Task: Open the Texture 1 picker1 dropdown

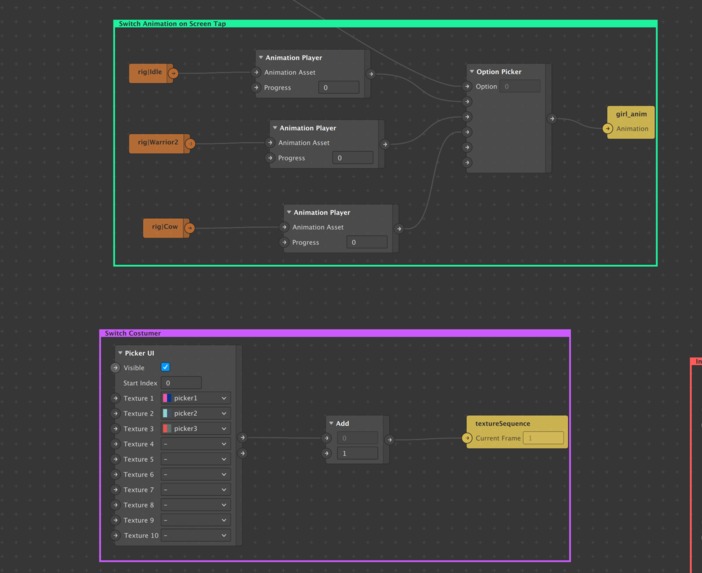Action: point(196,398)
